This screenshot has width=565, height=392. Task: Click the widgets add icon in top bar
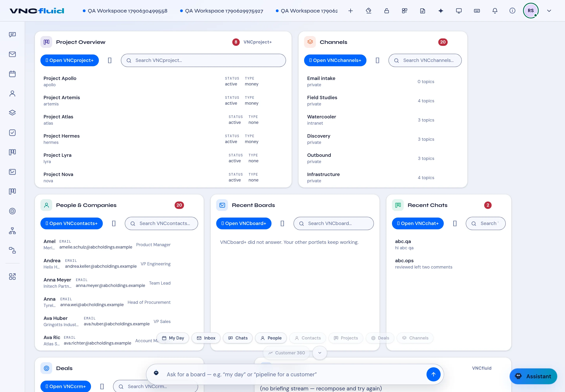click(405, 11)
